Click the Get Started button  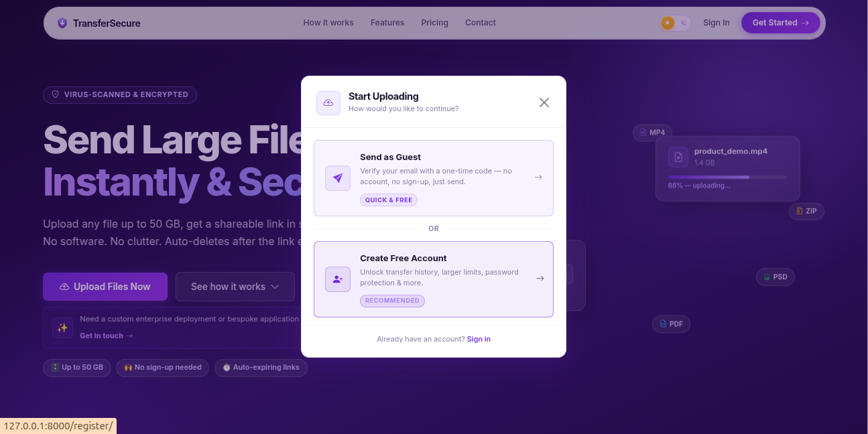click(x=780, y=22)
